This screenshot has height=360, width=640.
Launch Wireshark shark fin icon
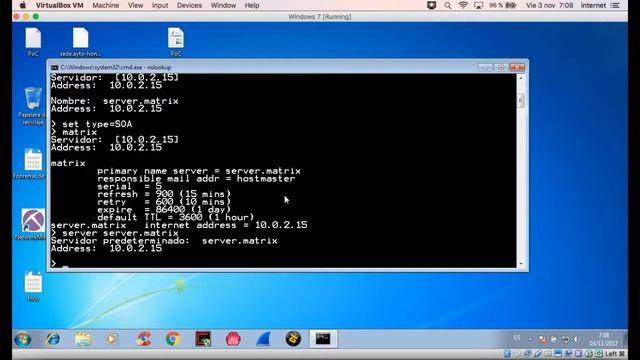(x=263, y=339)
